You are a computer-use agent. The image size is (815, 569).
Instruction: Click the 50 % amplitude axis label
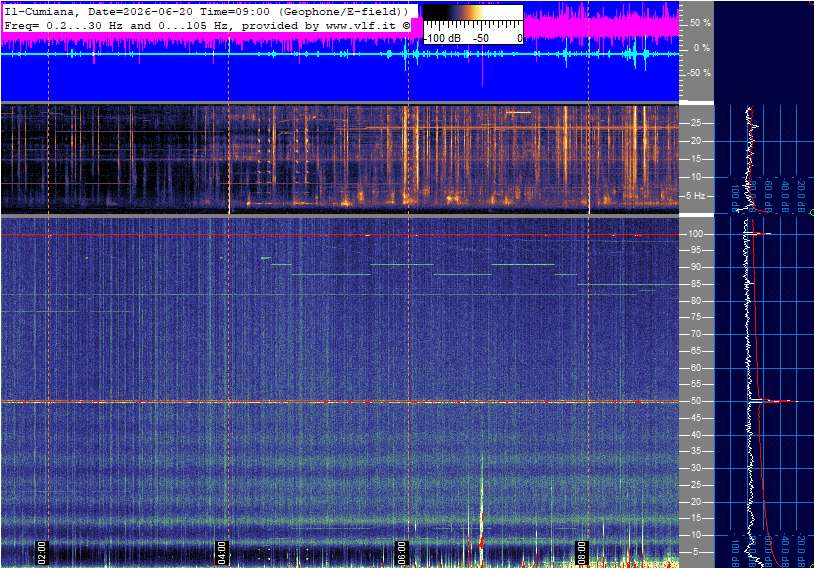click(x=700, y=23)
